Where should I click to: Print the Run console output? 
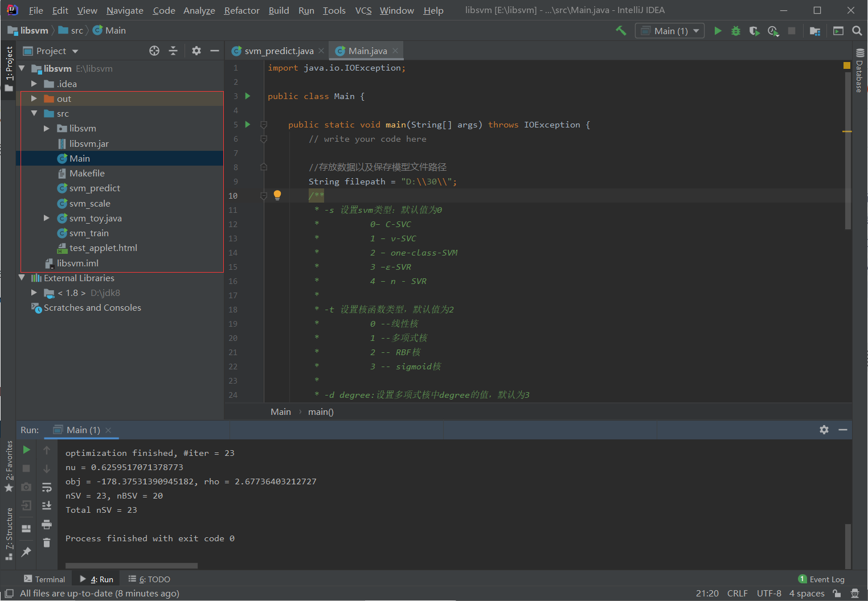click(47, 524)
